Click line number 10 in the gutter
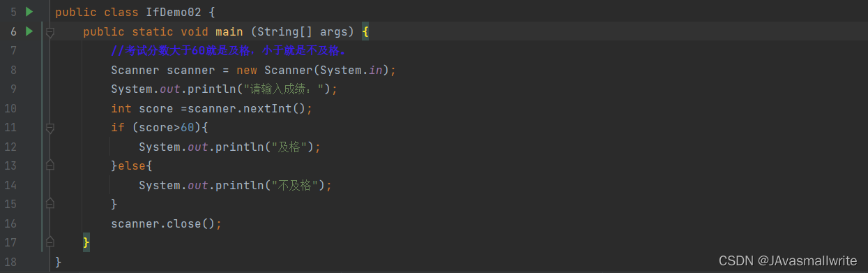The image size is (868, 273). point(10,108)
